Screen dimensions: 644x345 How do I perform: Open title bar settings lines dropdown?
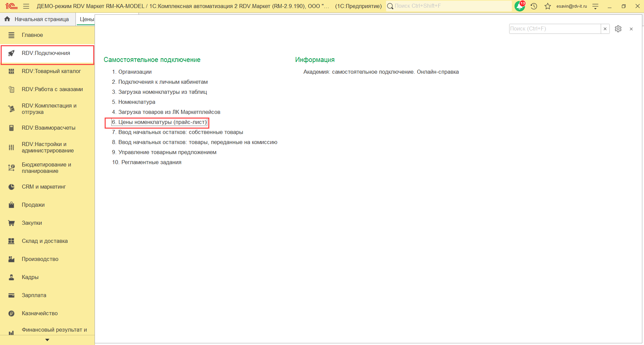pyautogui.click(x=595, y=6)
